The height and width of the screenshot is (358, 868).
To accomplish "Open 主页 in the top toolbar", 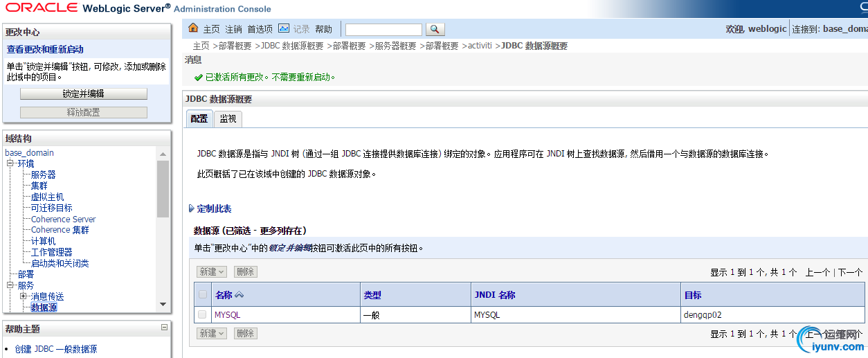I will 211,29.
